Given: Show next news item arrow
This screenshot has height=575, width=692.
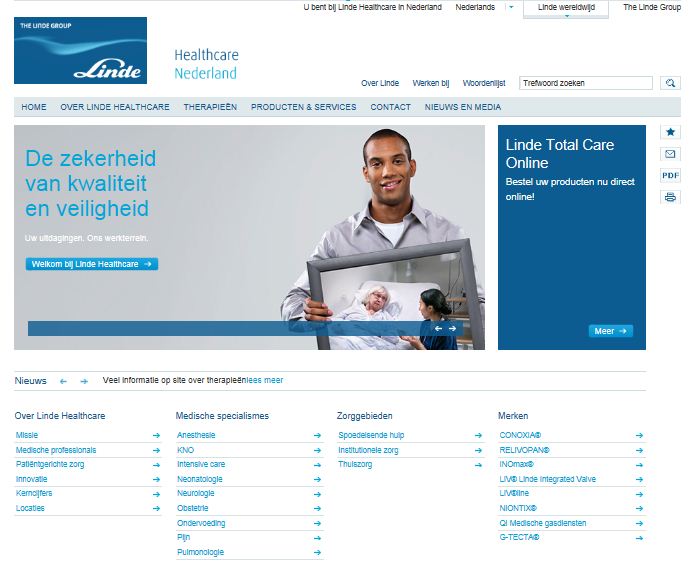Looking at the screenshot, I should [x=84, y=381].
